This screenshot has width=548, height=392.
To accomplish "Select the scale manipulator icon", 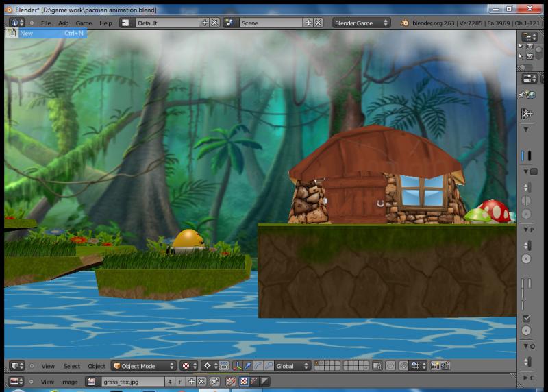I will tap(269, 366).
